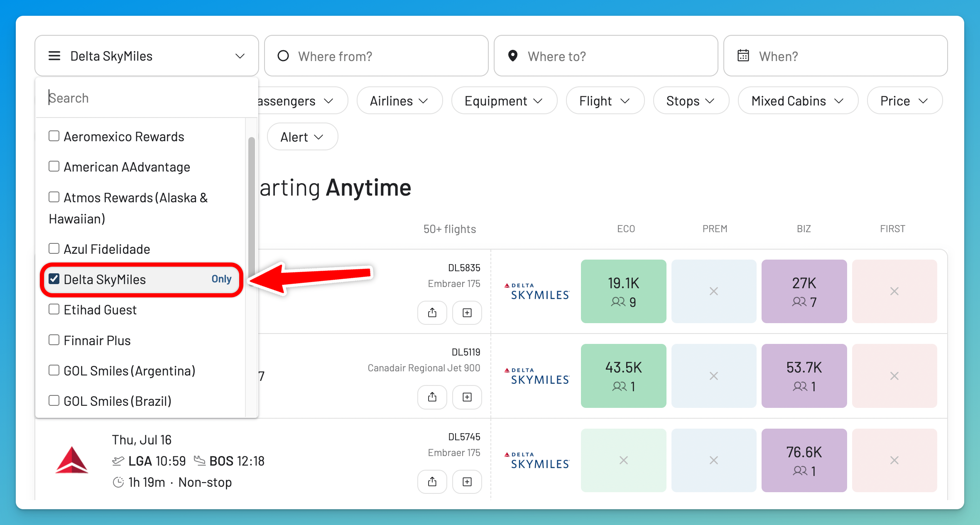This screenshot has width=980, height=525.
Task: Select the 19.1K economy fare for DL5835
Action: (623, 292)
